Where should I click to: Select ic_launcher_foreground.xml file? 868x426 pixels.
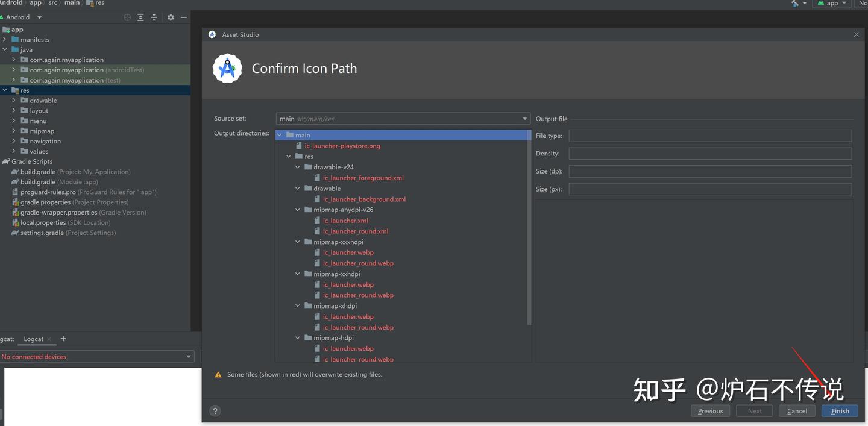tap(363, 178)
